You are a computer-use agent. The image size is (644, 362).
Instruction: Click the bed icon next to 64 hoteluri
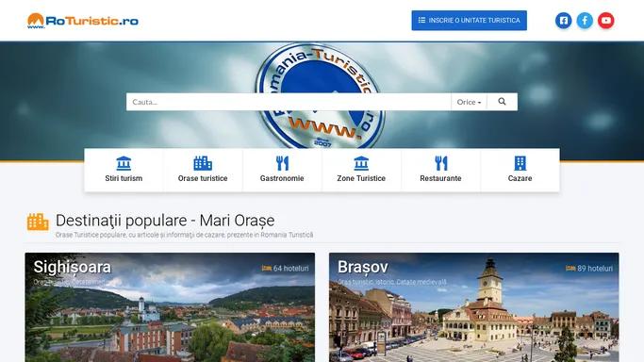267,269
